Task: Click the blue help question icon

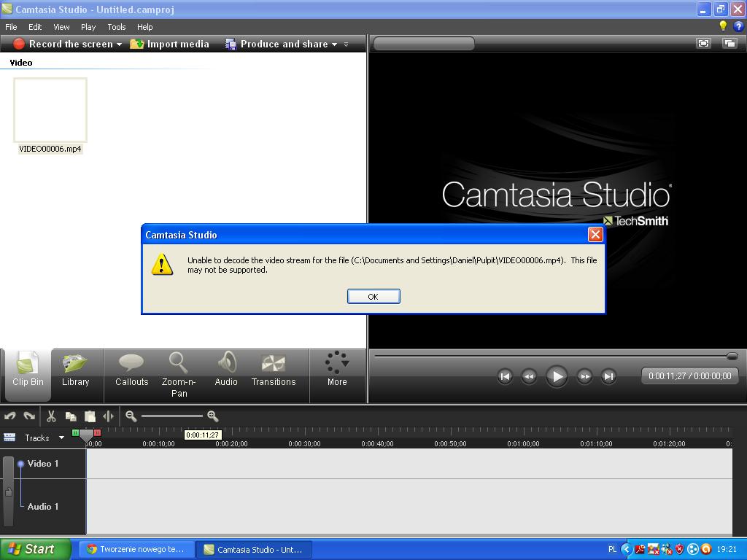Action: pyautogui.click(x=738, y=27)
